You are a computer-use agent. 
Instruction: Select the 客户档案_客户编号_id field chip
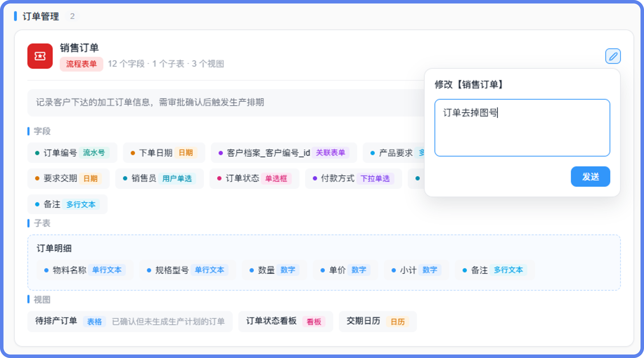click(x=284, y=153)
